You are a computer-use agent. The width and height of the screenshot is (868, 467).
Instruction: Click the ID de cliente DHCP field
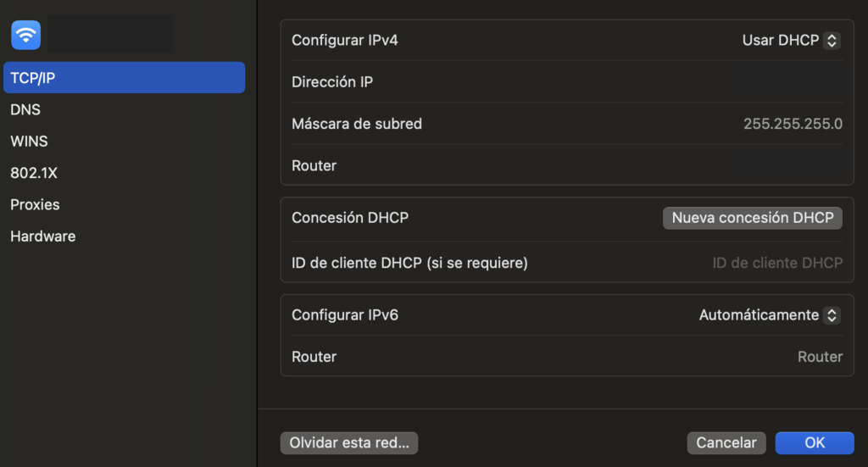tap(776, 263)
